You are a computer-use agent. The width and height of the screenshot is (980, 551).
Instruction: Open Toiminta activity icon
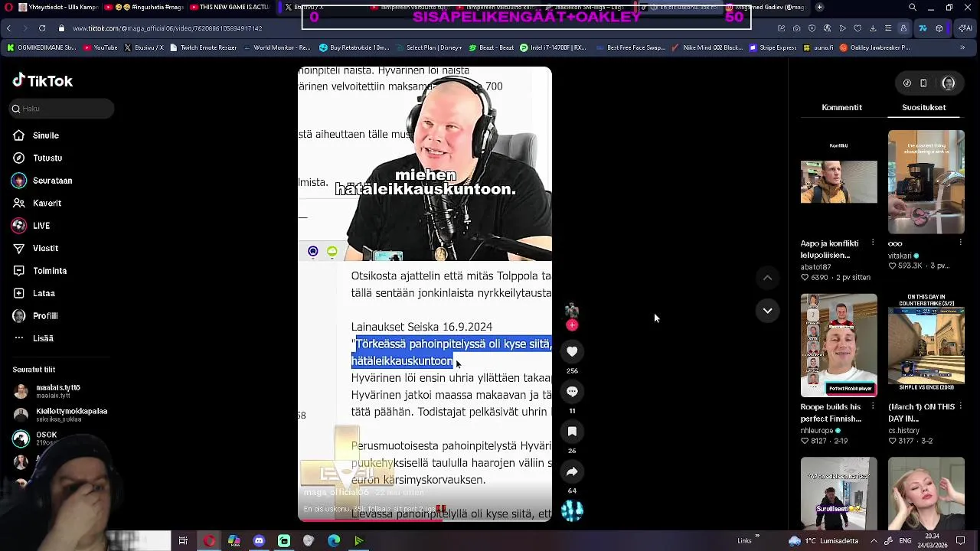tap(19, 271)
